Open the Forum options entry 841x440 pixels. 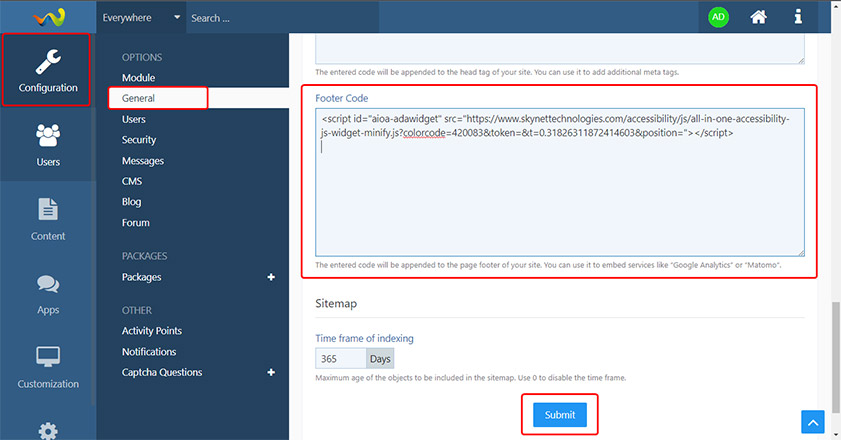pyautogui.click(x=136, y=222)
